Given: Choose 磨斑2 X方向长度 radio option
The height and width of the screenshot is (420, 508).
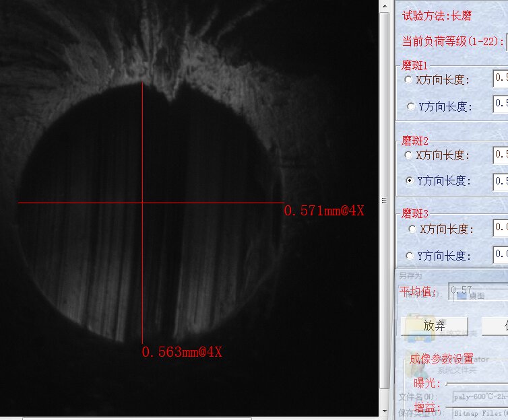Looking at the screenshot, I should click(x=408, y=155).
